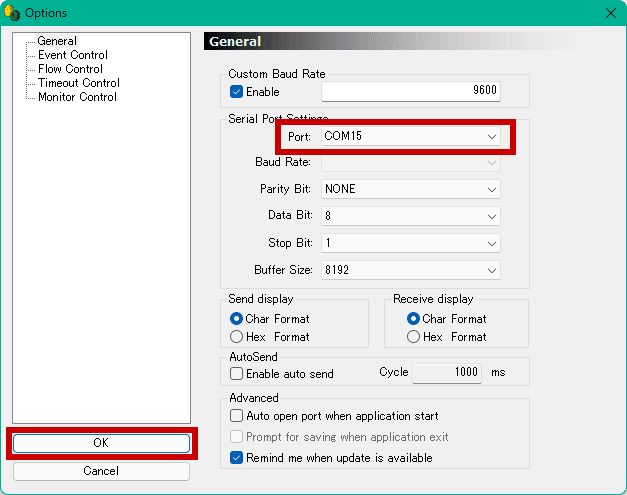Select Hex Format for Send display

(237, 337)
